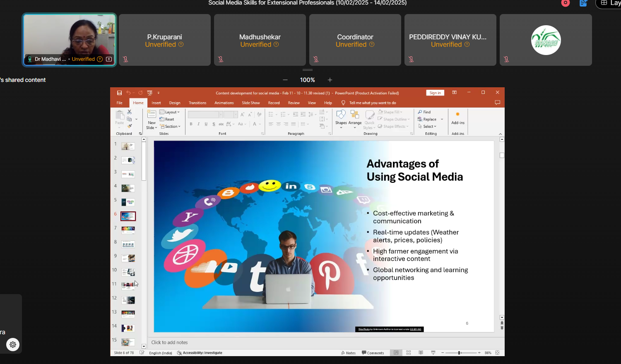Fit slide to current window icon
The height and width of the screenshot is (364, 621).
[498, 353]
